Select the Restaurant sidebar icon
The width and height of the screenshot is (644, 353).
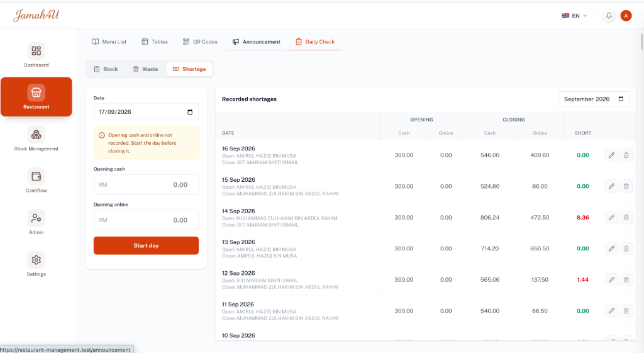36,93
